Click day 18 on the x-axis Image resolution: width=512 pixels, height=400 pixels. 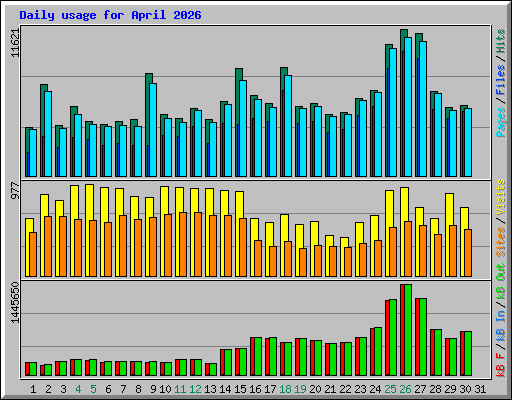pyautogui.click(x=285, y=389)
